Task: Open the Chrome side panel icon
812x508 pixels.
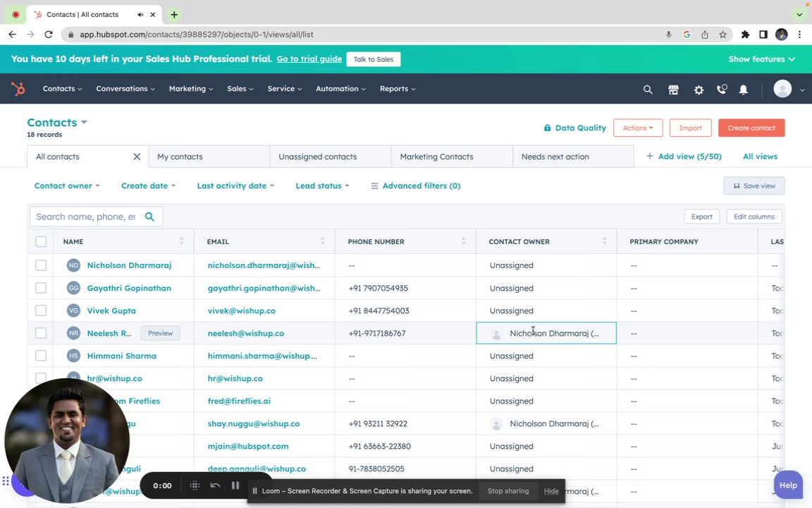Action: [763, 34]
